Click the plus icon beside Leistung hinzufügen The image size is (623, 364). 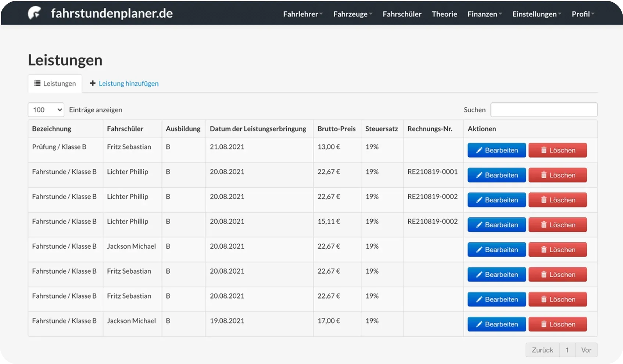click(93, 83)
